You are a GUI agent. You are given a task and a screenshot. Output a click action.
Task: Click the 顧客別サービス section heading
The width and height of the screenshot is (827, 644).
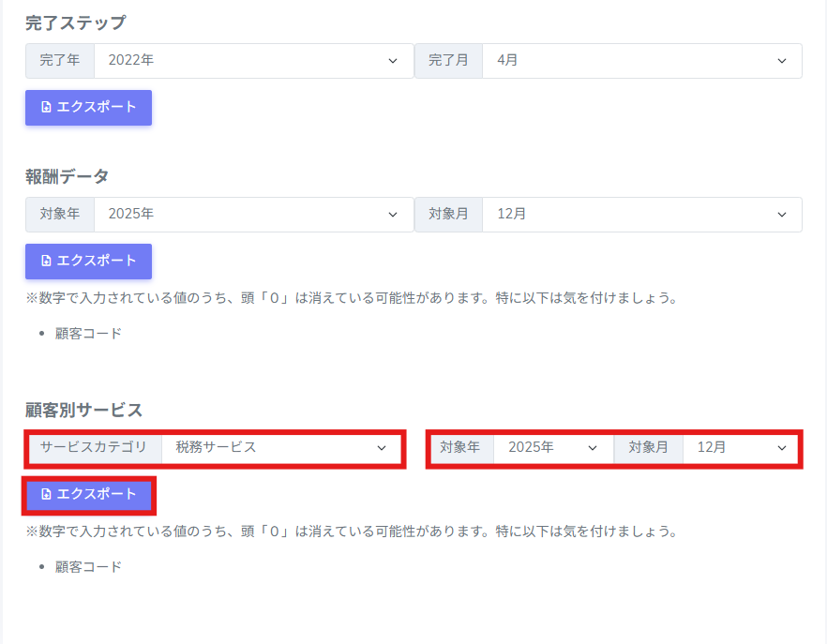[83, 410]
